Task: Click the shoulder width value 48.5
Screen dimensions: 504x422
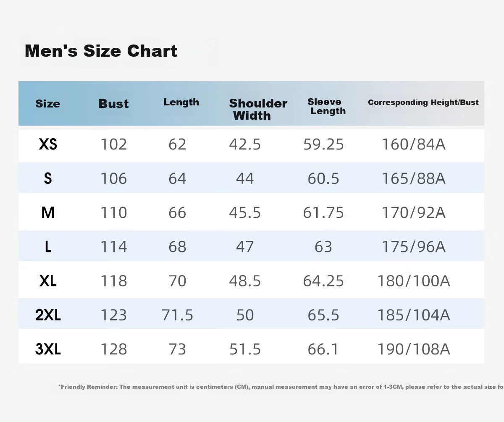Action: tap(245, 281)
